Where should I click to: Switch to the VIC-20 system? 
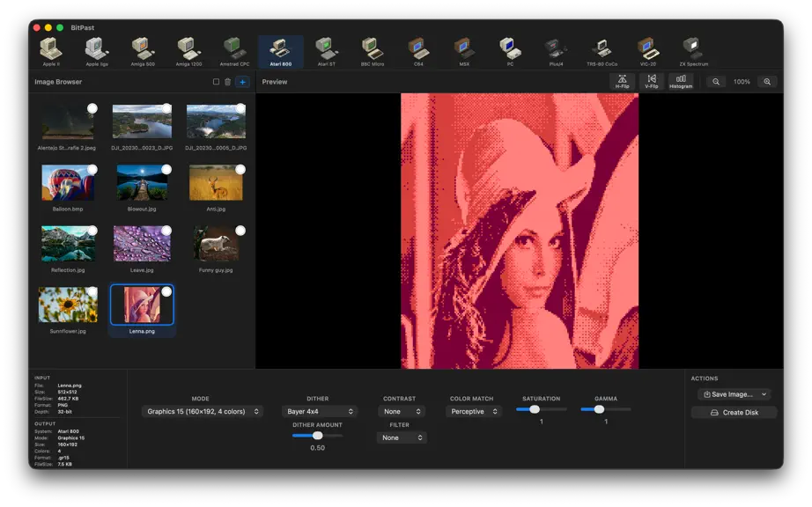coord(648,52)
